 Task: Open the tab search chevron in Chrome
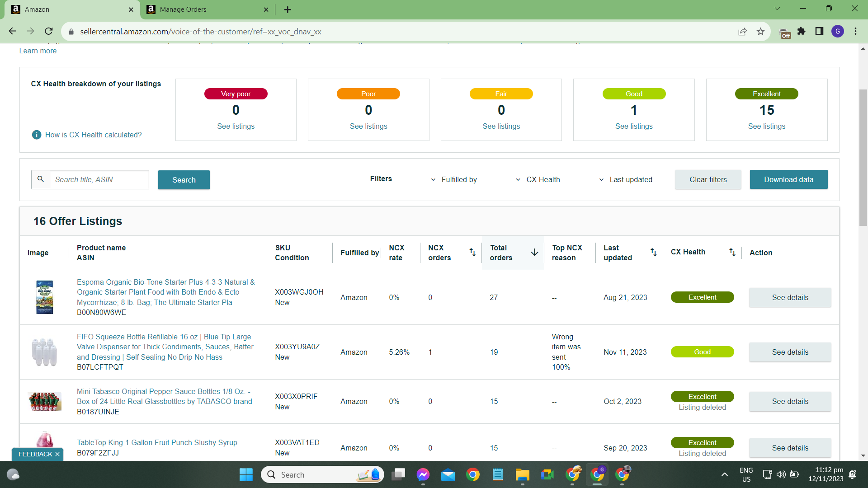point(778,9)
